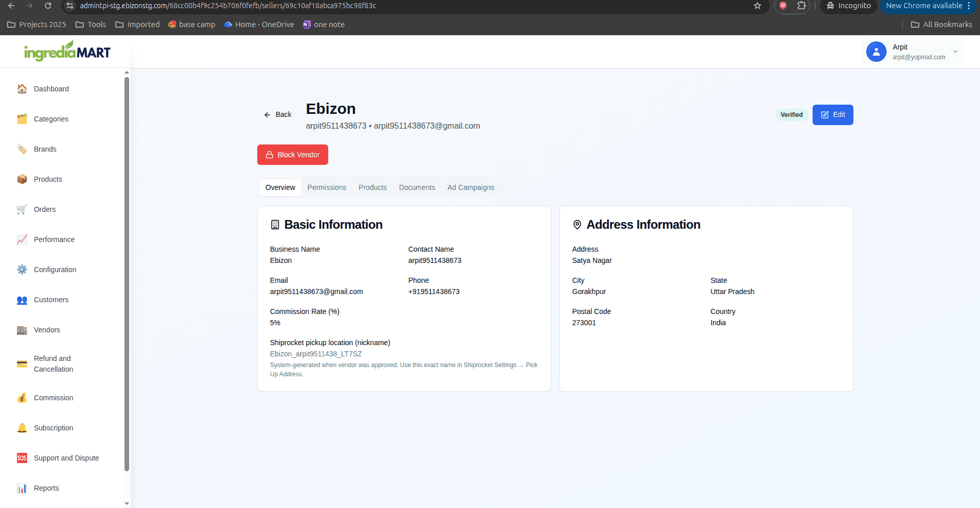
Task: Click the Edit vendor button
Action: [x=833, y=115]
